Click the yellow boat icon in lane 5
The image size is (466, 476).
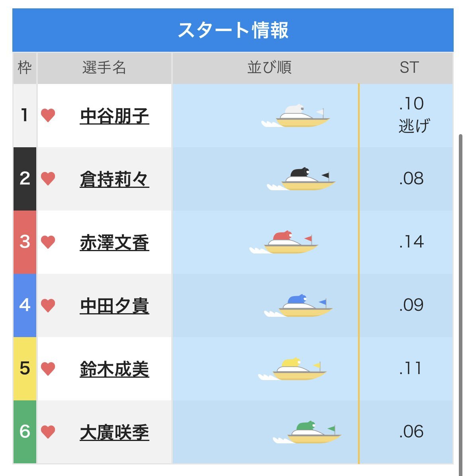pyautogui.click(x=292, y=369)
